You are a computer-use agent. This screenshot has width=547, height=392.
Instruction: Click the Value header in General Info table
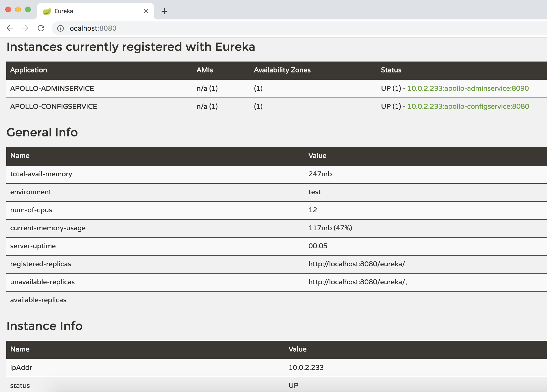[318, 156]
